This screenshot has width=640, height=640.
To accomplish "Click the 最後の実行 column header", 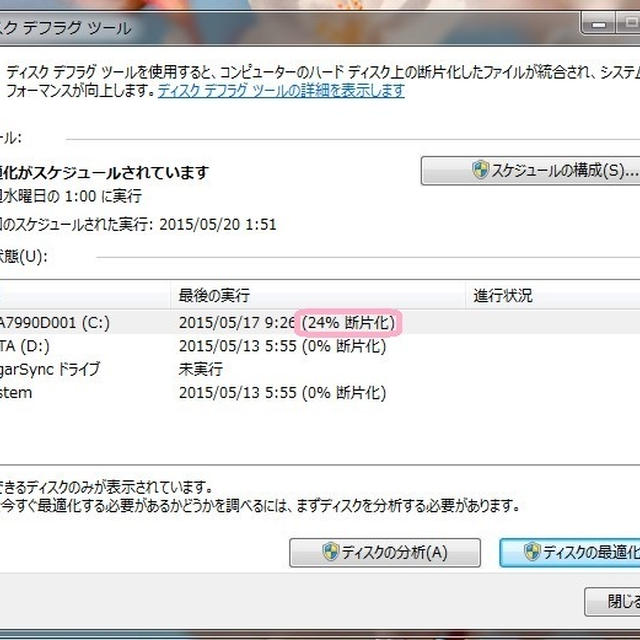I will pos(318,295).
